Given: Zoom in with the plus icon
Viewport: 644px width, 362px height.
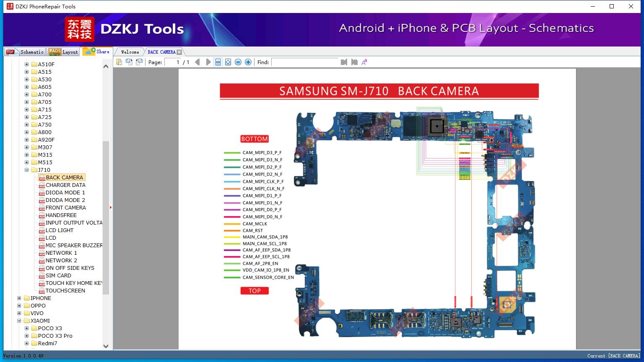Looking at the screenshot, I should click(248, 62).
